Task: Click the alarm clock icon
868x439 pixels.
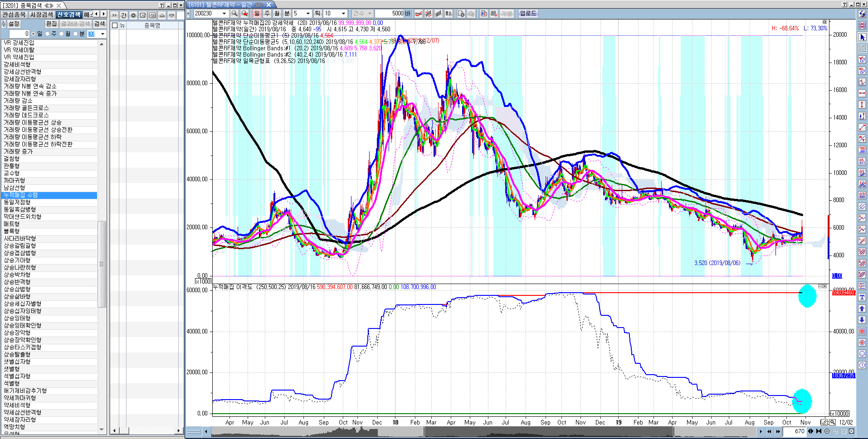Action: pos(143,15)
